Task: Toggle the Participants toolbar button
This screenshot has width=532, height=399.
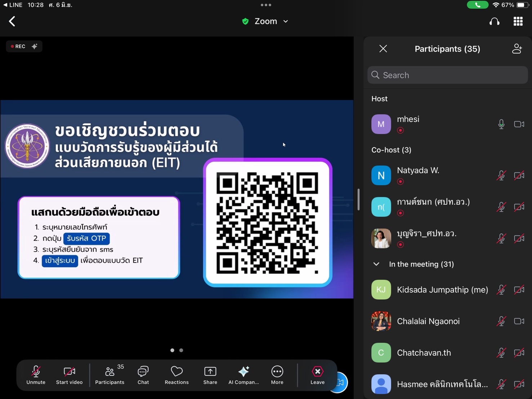Action: (x=110, y=375)
